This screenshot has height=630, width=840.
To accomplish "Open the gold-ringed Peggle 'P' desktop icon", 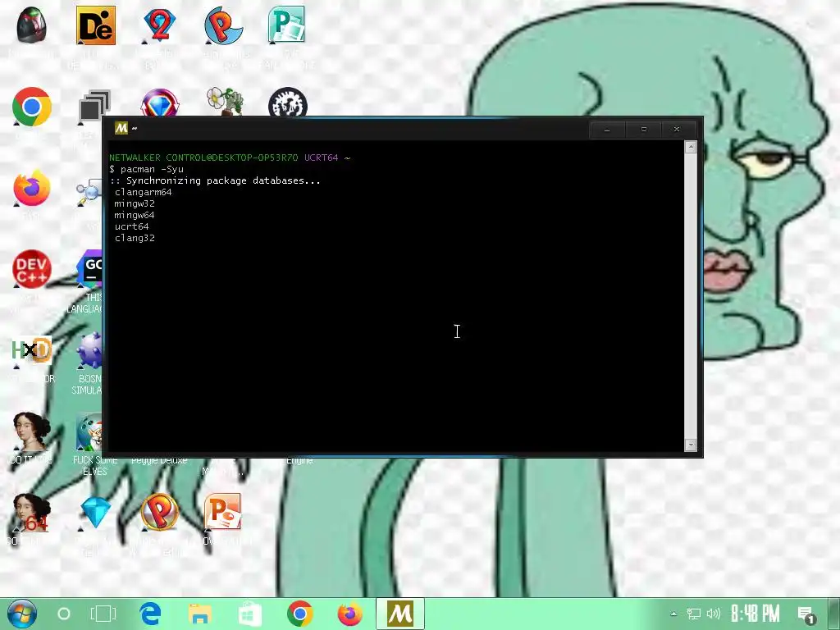I will point(160,512).
